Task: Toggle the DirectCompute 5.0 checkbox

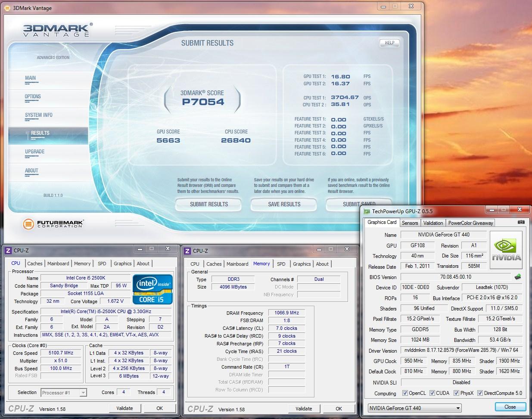Action: (480, 393)
